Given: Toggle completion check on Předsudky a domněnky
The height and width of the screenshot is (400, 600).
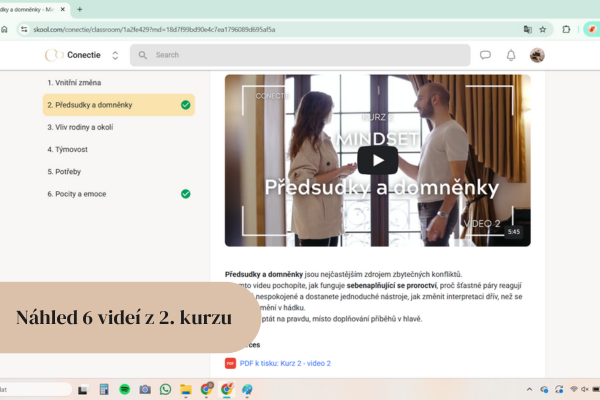Looking at the screenshot, I should [185, 104].
